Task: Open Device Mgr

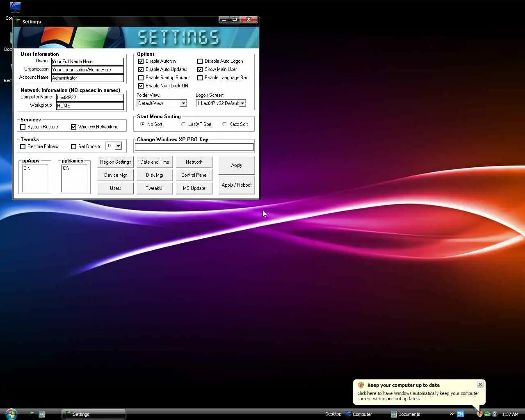Action: pyautogui.click(x=115, y=175)
